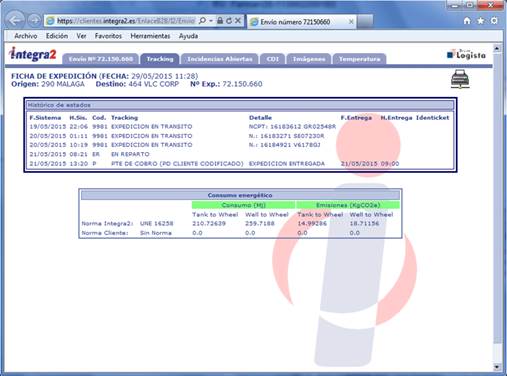Switch to the Temperatura tab
The height and width of the screenshot is (376, 507).
(359, 59)
